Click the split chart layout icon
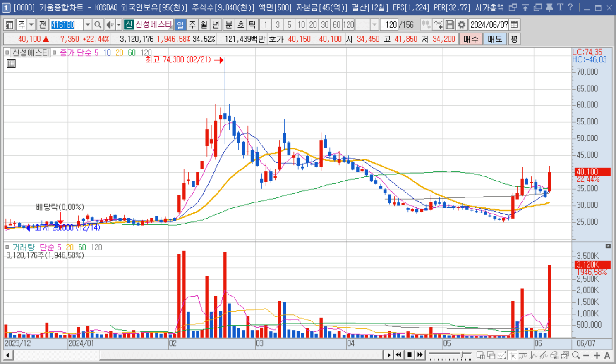The image size is (616, 364). coord(481,355)
